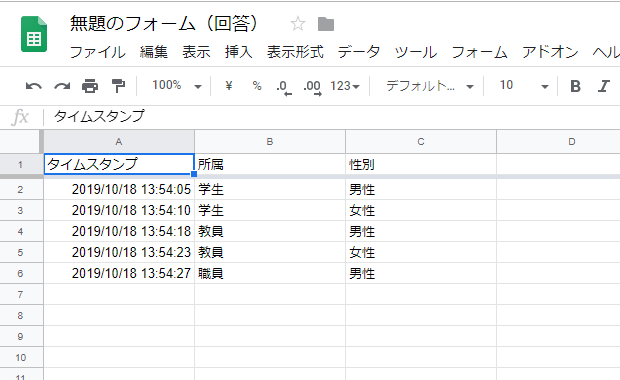Open the move to folder icon
The width and height of the screenshot is (620, 380).
[x=326, y=24]
